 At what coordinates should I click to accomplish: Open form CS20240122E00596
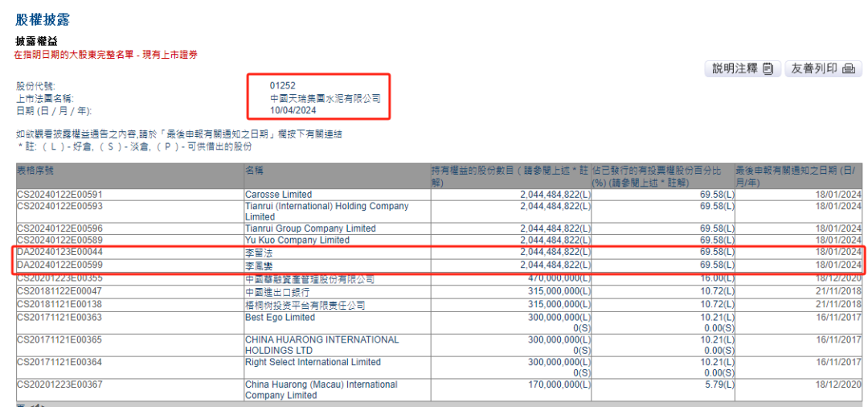pos(59,228)
